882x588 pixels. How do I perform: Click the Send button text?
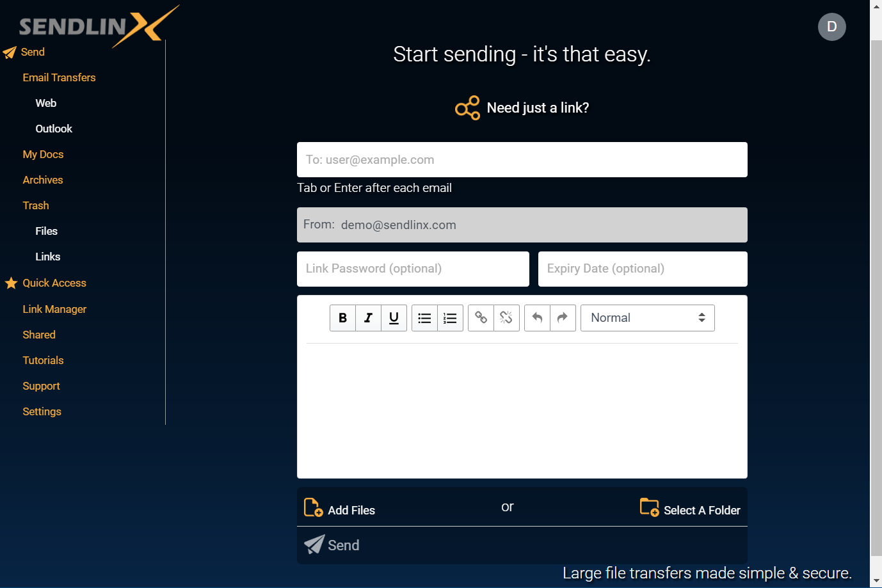(343, 545)
